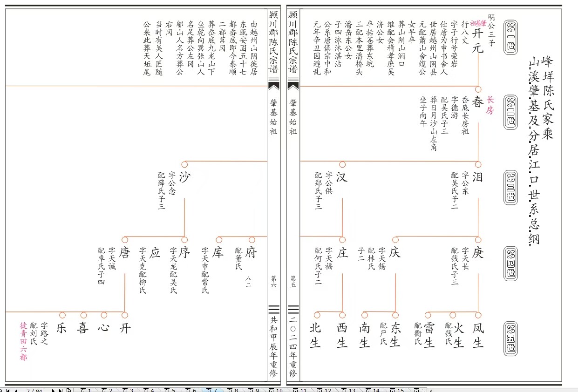Click the name 东生 in generation five
This screenshot has width=578, height=392.
point(395,335)
